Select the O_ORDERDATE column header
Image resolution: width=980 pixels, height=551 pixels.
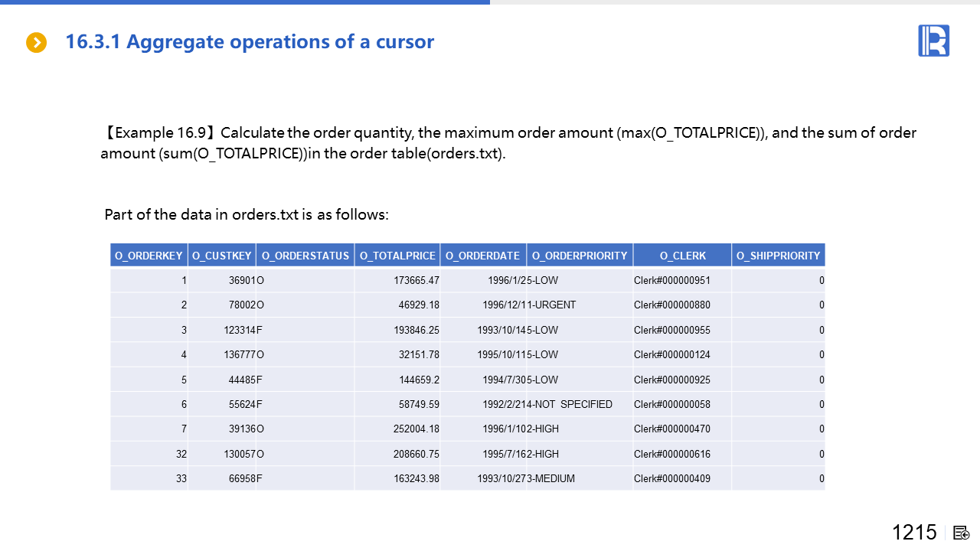[x=483, y=256]
